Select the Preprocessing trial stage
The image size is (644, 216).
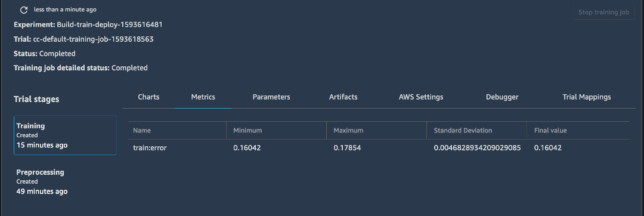point(66,181)
